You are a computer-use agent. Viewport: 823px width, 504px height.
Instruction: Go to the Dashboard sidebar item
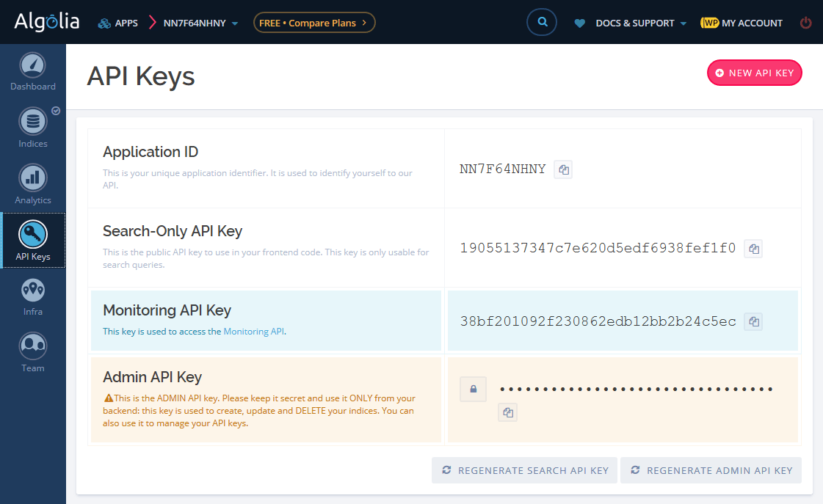point(32,73)
